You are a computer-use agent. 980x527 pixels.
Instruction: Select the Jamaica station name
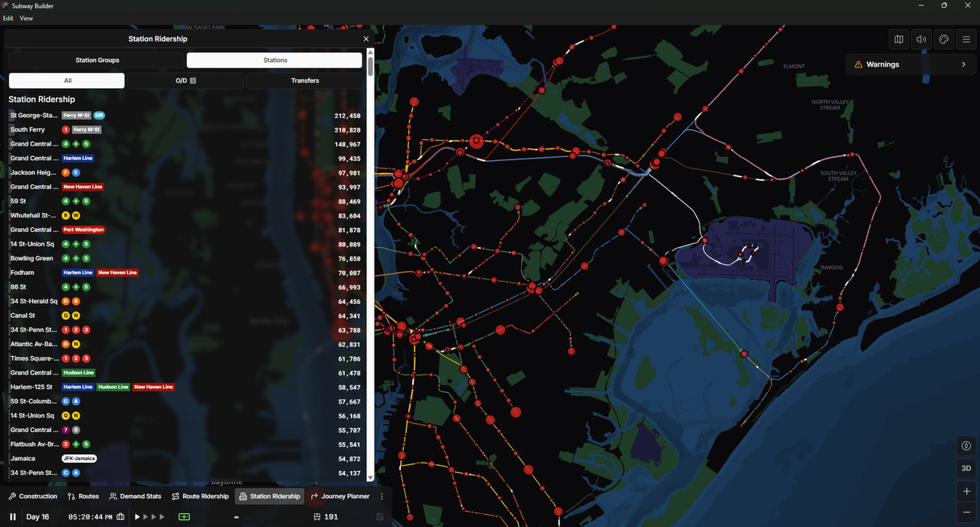22,458
